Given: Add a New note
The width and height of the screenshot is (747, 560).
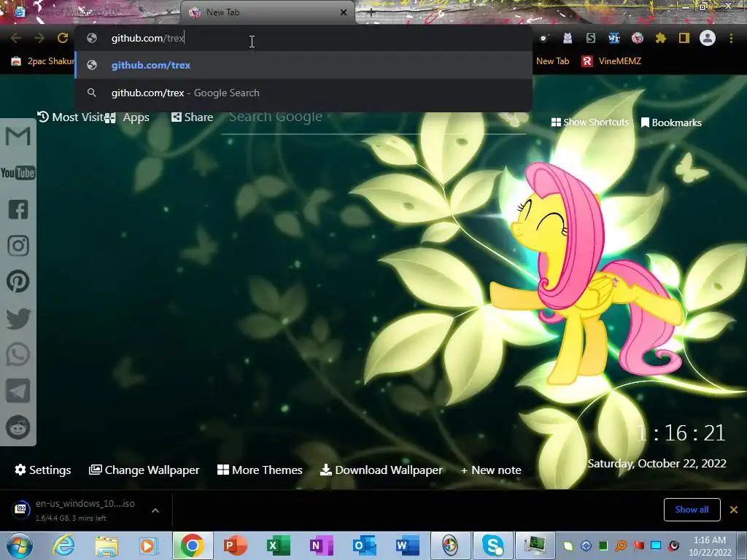Looking at the screenshot, I should pyautogui.click(x=491, y=470).
